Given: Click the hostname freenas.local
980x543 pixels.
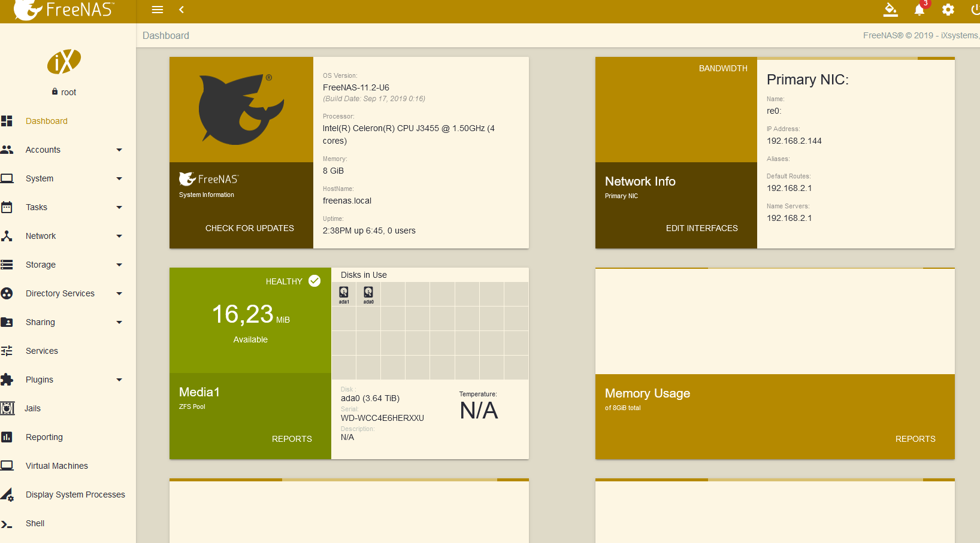Looking at the screenshot, I should click(x=347, y=201).
